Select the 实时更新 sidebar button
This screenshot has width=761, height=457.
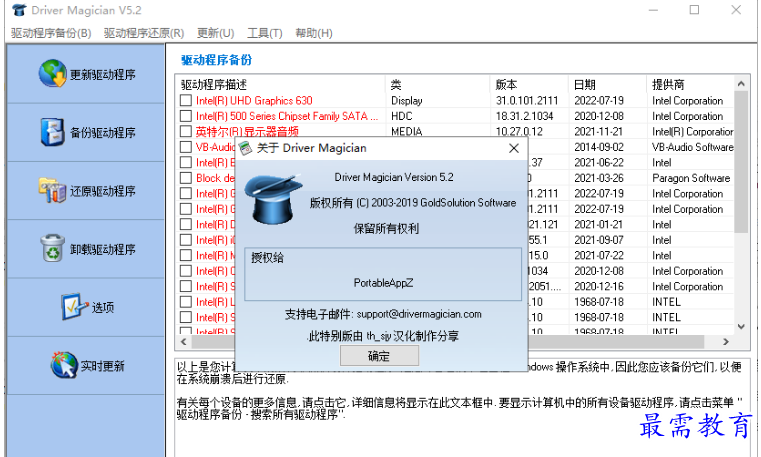86,365
